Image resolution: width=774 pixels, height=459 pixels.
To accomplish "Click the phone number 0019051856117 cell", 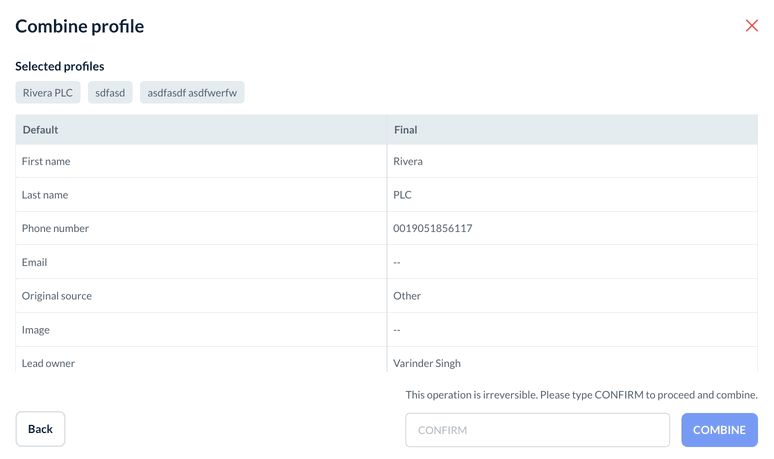I will coord(432,228).
